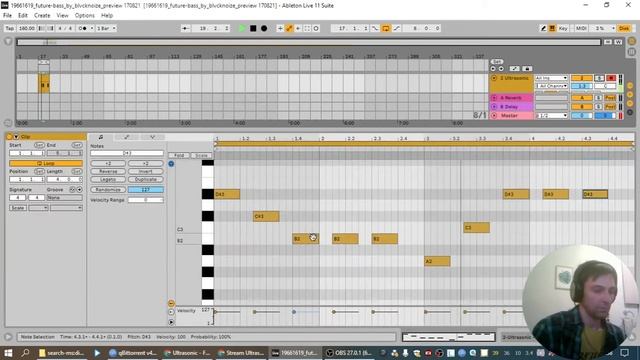
Task: Click the Randomize velocity button
Action: pyautogui.click(x=108, y=190)
